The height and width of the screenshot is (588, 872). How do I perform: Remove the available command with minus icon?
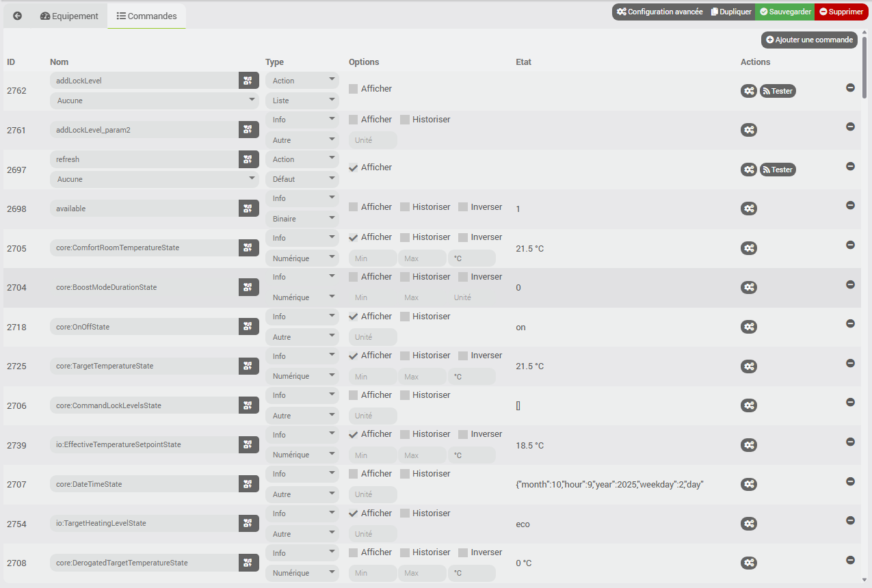[850, 205]
